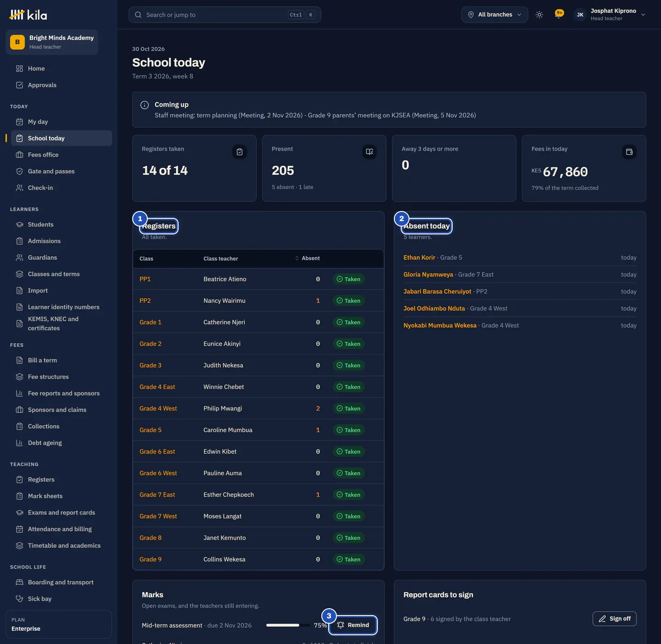Click the Ctrl K shortcut hint
This screenshot has height=644, width=661.
[301, 15]
